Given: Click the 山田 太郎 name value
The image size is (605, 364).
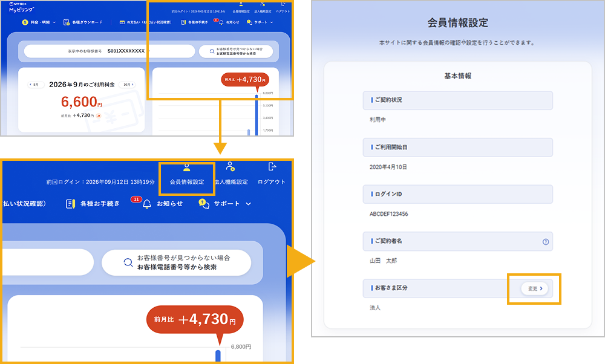Looking at the screenshot, I should (x=383, y=261).
